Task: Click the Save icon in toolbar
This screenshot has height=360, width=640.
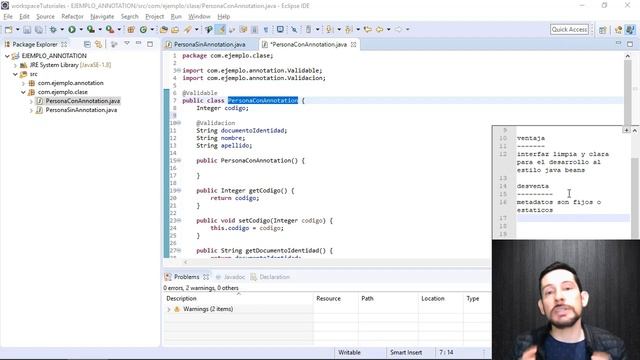Action: (x=27, y=29)
